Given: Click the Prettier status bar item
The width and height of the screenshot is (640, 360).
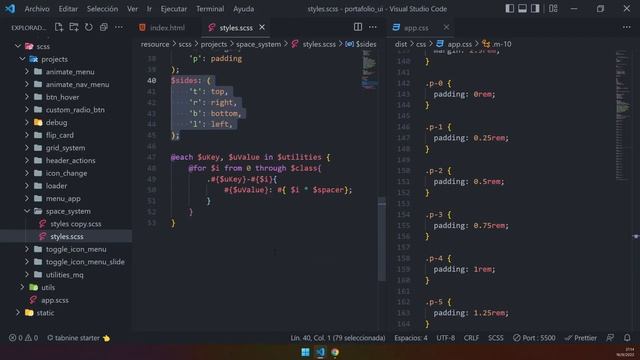Looking at the screenshot, I should pos(580,338).
